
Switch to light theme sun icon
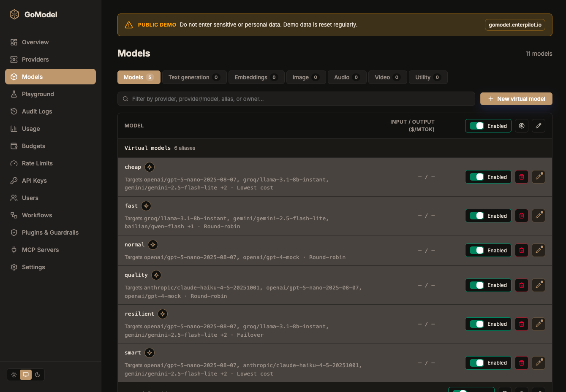[14, 375]
